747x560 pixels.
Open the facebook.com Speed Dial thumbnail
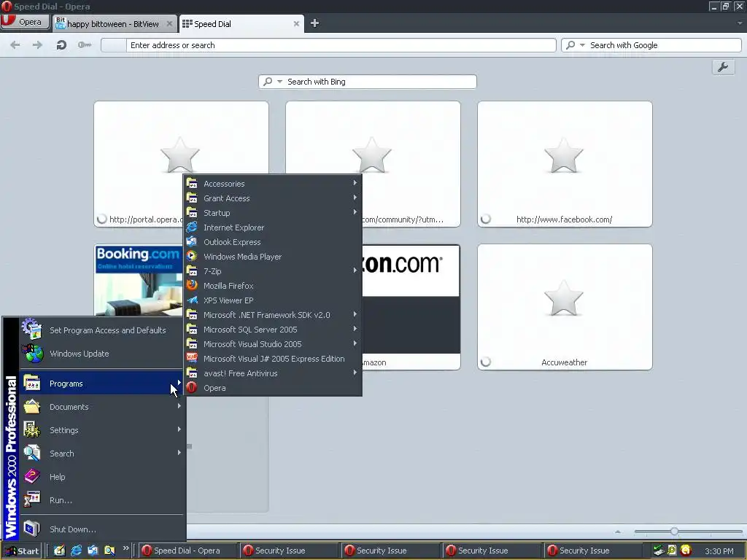click(565, 164)
